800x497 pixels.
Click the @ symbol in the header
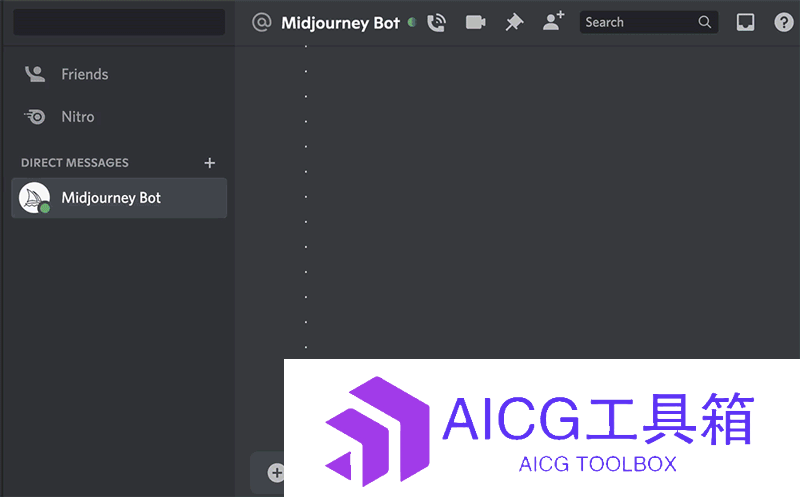pyautogui.click(x=262, y=22)
